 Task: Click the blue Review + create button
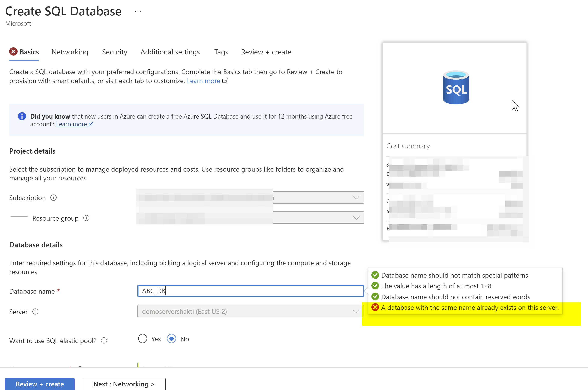(x=40, y=384)
